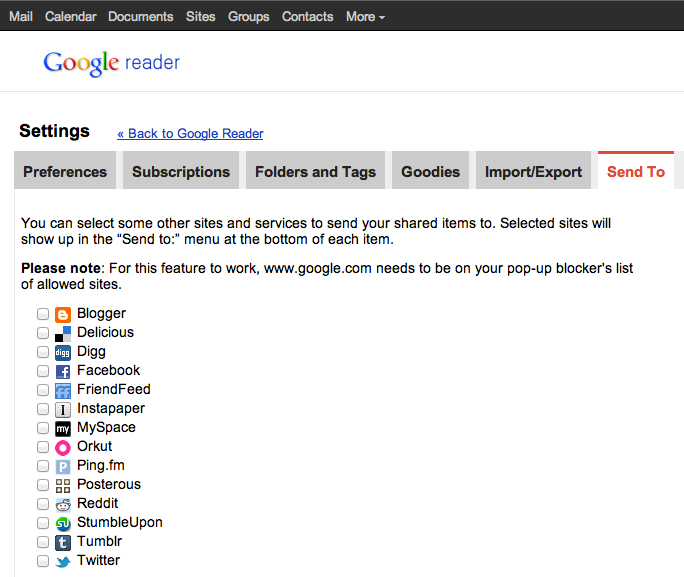This screenshot has height=577, width=684.
Task: Click the MySpace label text
Action: (106, 427)
